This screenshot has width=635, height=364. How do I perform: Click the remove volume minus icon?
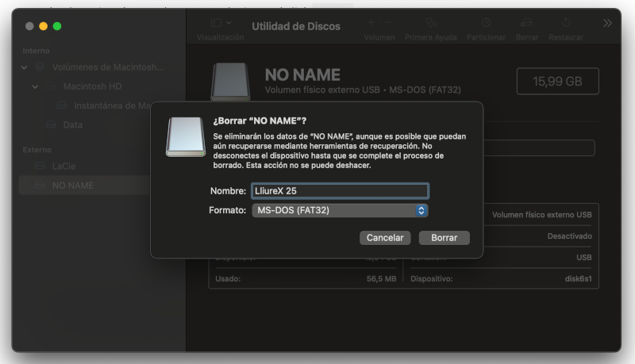click(389, 23)
